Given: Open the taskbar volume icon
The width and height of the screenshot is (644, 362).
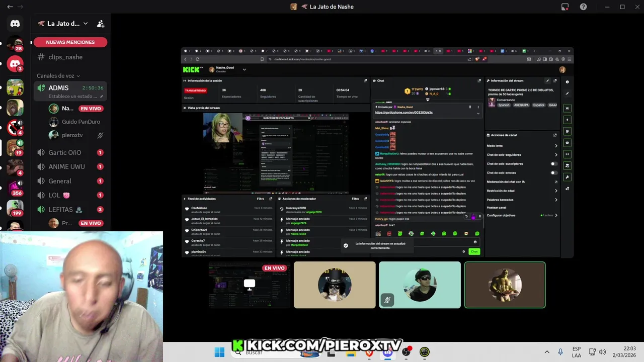Looking at the screenshot, I should click(602, 352).
